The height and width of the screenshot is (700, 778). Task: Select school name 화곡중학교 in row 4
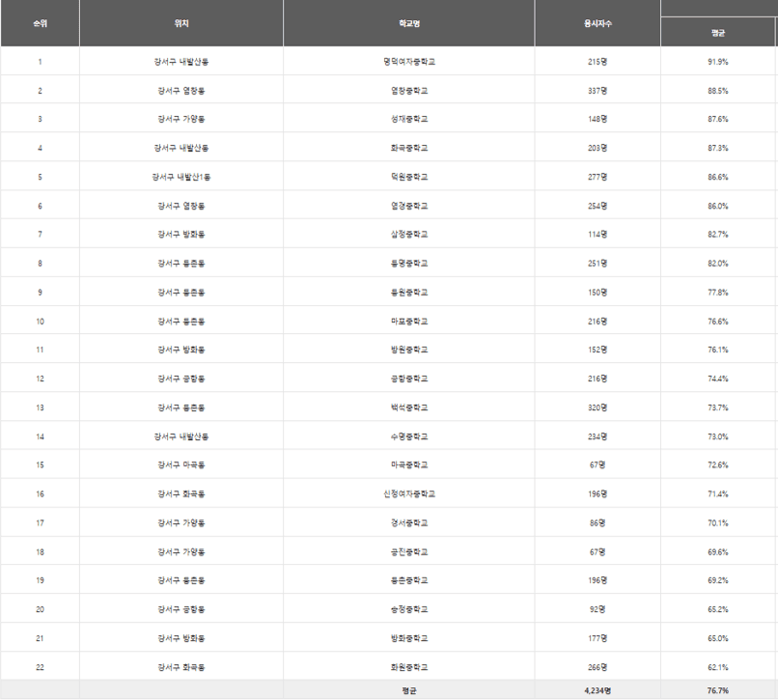(x=409, y=148)
